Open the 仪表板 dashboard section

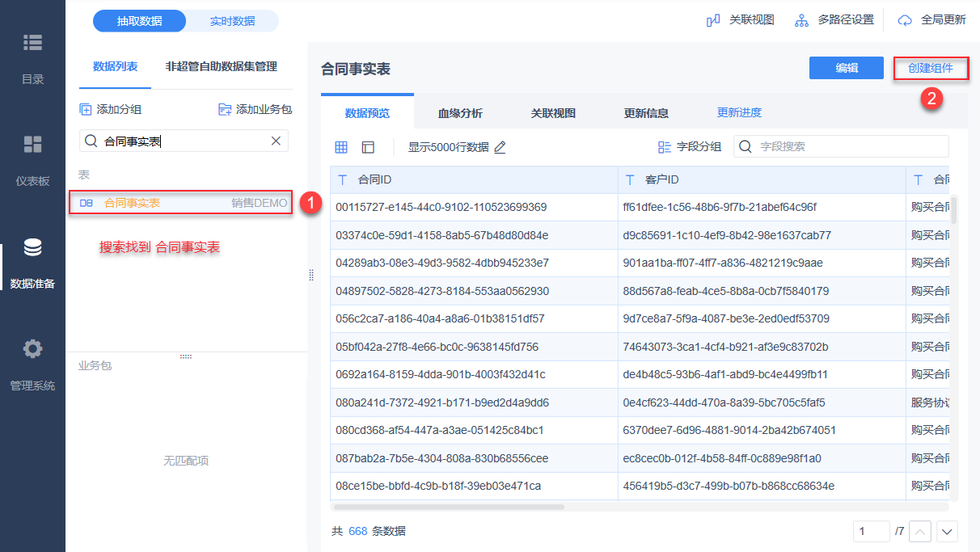pos(32,160)
